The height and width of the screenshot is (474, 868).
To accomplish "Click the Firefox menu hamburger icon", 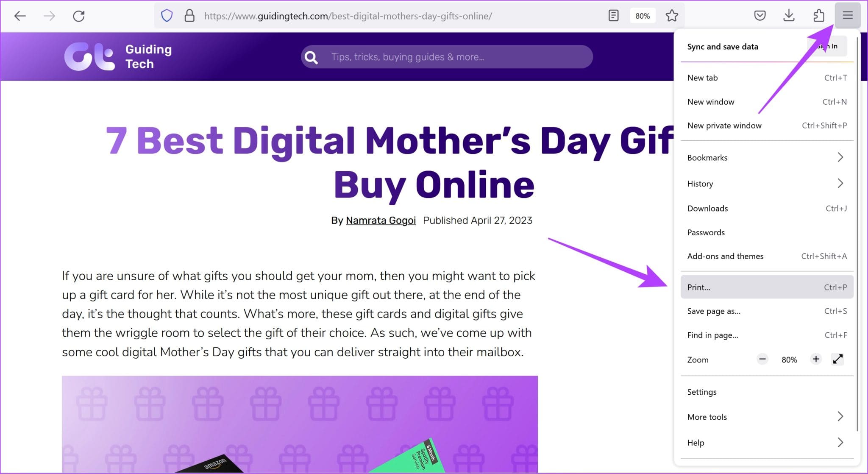I will pos(847,16).
